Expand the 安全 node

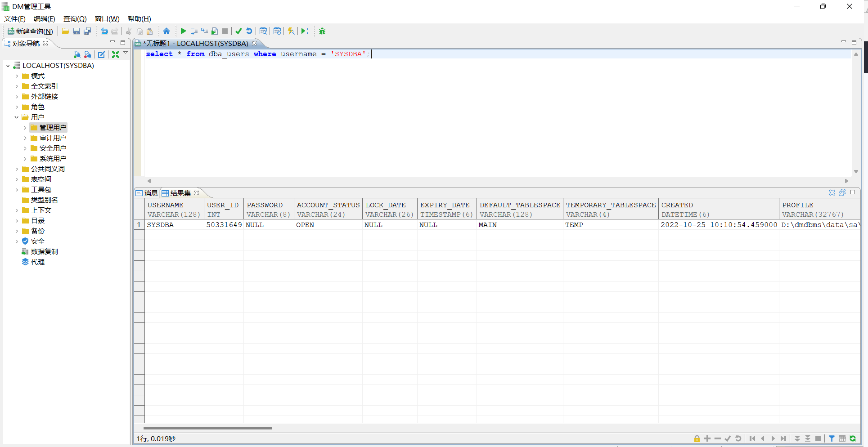pyautogui.click(x=17, y=241)
